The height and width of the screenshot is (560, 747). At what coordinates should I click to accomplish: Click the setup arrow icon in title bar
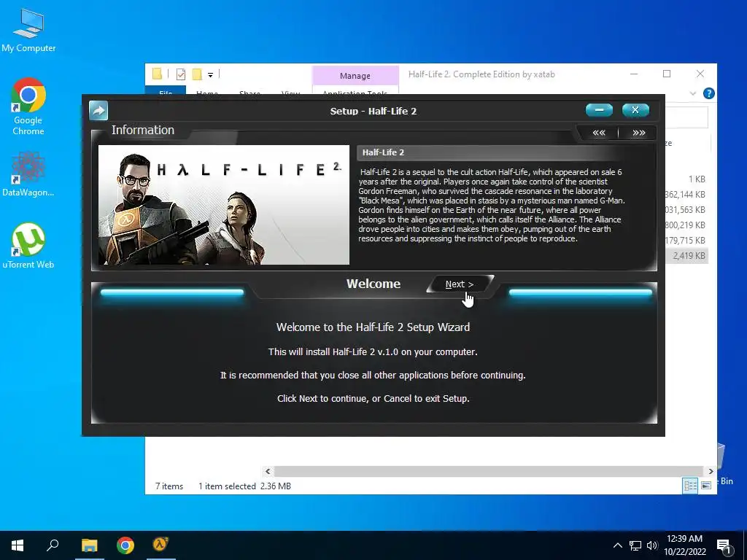[x=98, y=111]
